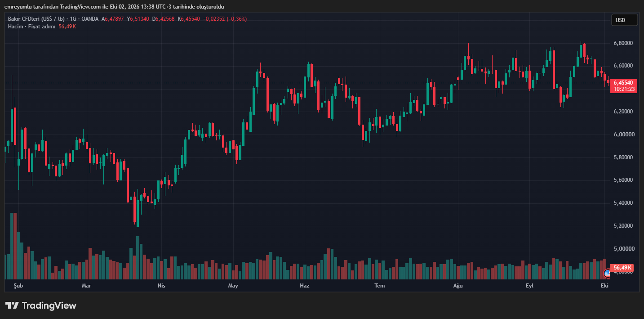Screen dimensions: 644x319
Task: Select the high value Y6,51340
Action: [138, 19]
